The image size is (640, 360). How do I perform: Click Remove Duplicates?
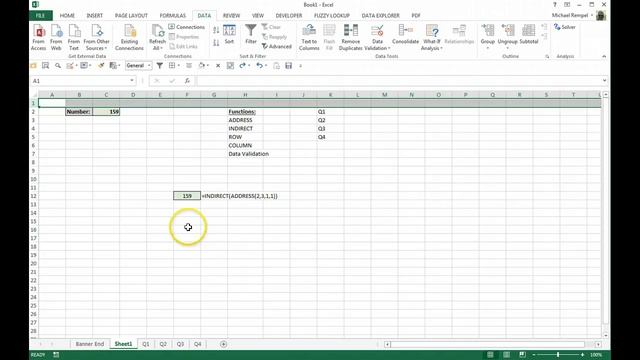pos(351,37)
